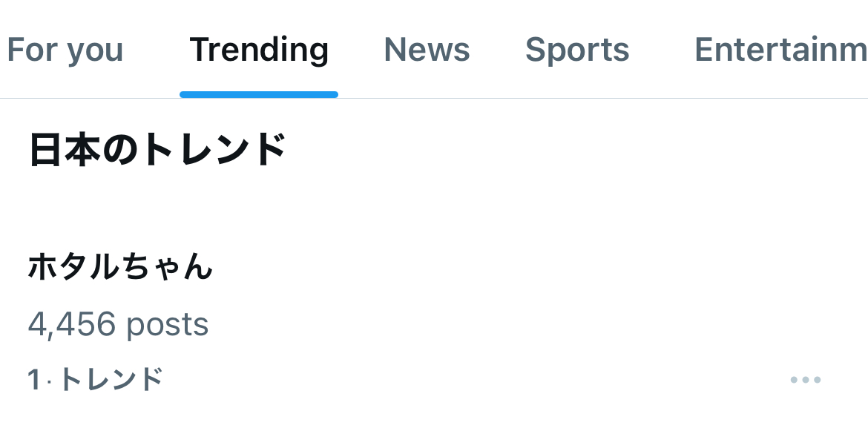
Task: Click the トレンド text next to rank 1
Action: click(111, 380)
